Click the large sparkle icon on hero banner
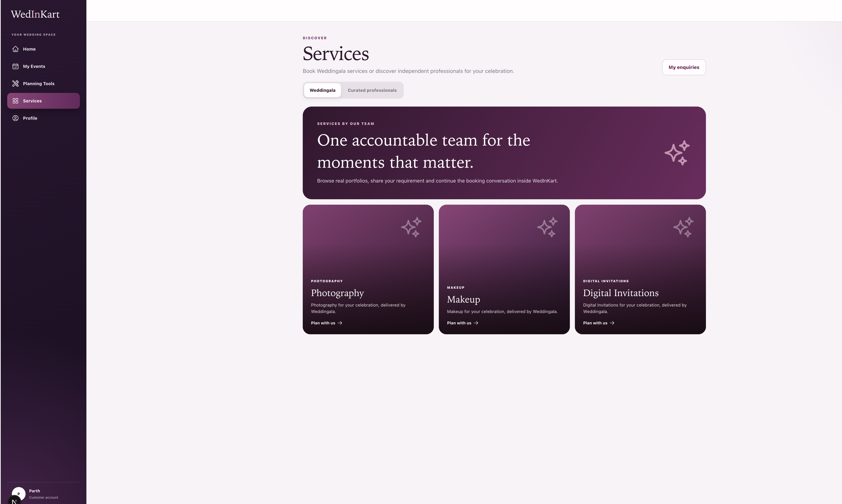 pos(677,153)
